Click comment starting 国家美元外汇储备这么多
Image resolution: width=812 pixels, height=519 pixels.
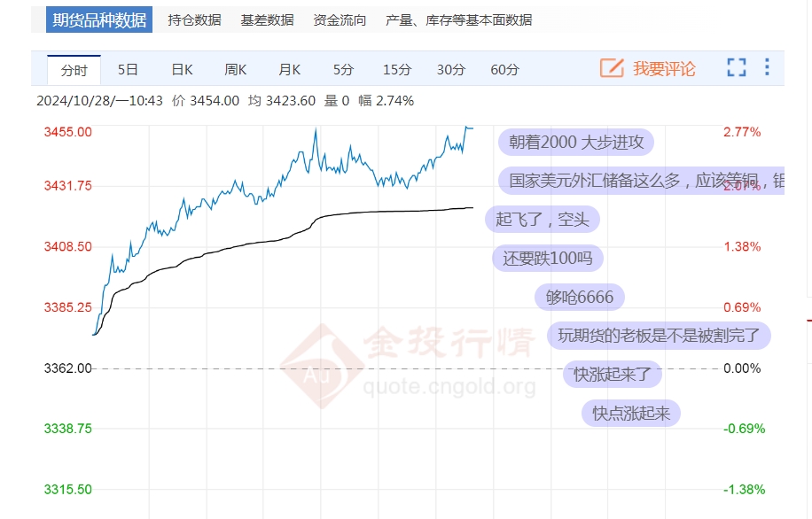(x=641, y=181)
